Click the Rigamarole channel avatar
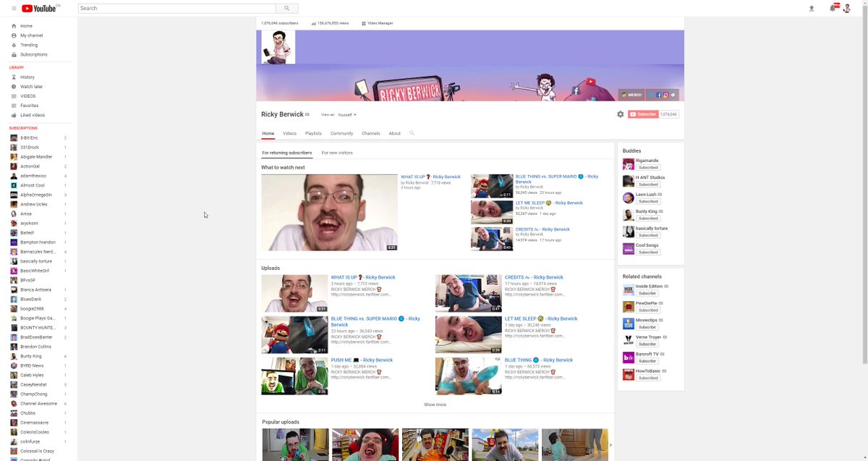This screenshot has height=461, width=868. pyautogui.click(x=629, y=164)
